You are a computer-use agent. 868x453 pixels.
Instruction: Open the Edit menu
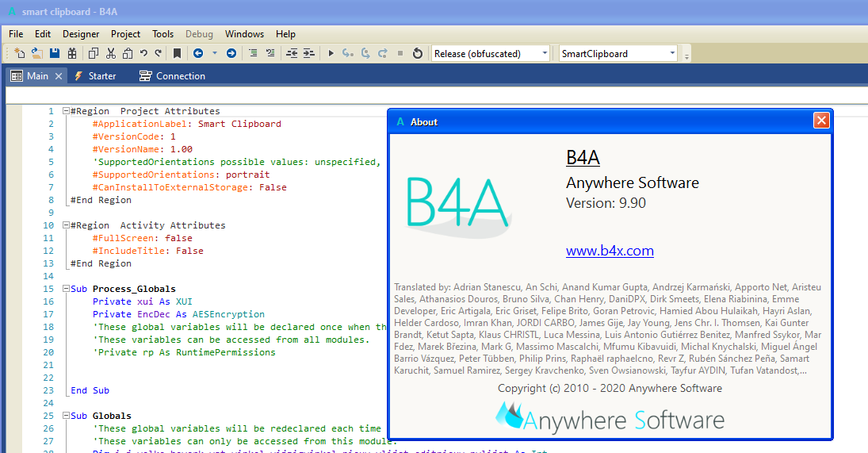pos(43,34)
